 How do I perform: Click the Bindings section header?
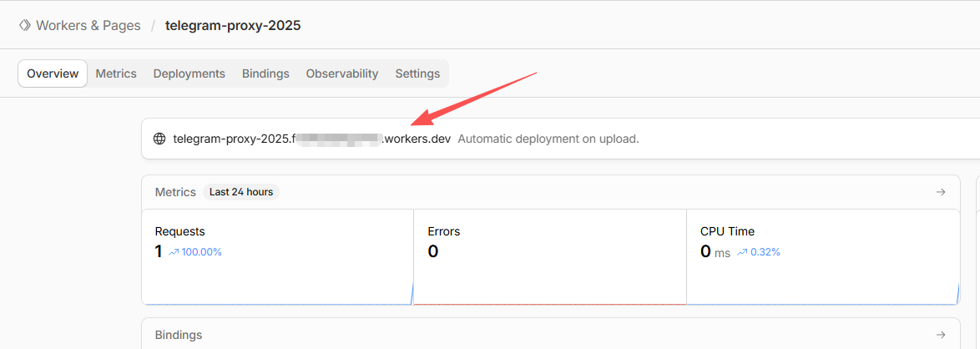179,335
